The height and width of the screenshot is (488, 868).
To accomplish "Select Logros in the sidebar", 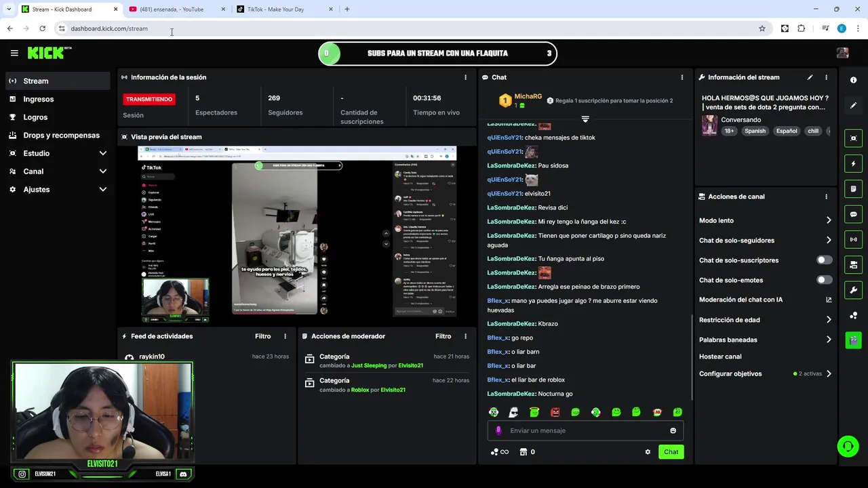I will point(58,117).
